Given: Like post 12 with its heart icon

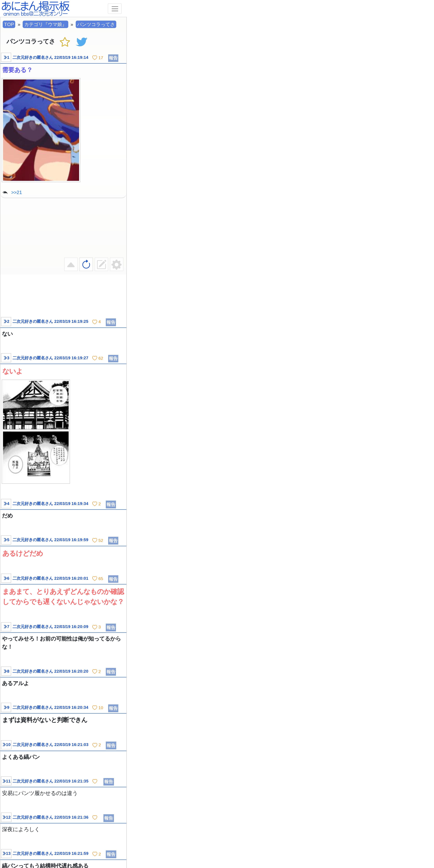Looking at the screenshot, I should point(95,817).
